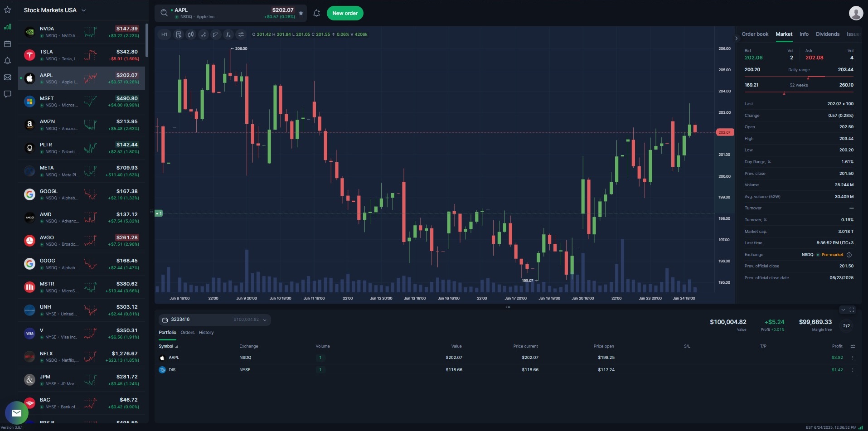Select the candlestick chart type icon
This screenshot has height=431, width=868.
tap(190, 34)
